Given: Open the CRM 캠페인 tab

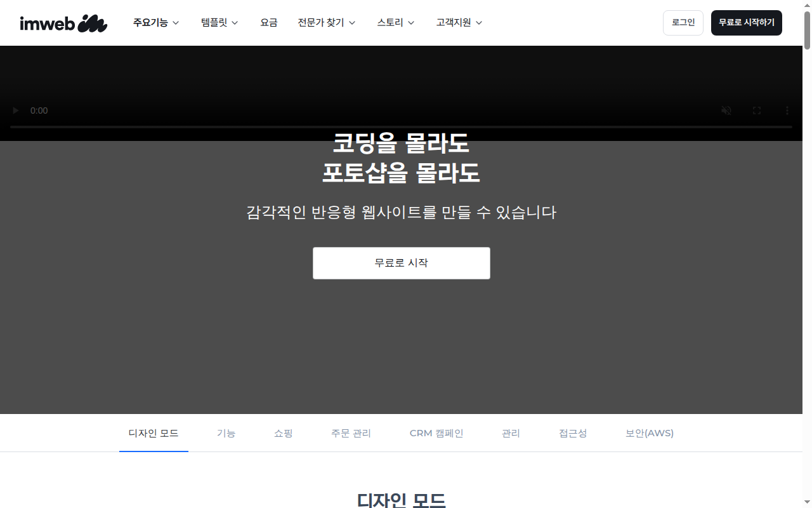Looking at the screenshot, I should [x=436, y=433].
